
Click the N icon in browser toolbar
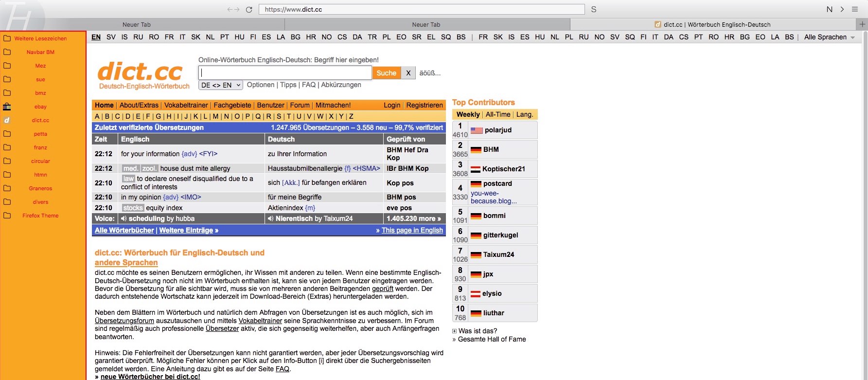tap(830, 9)
